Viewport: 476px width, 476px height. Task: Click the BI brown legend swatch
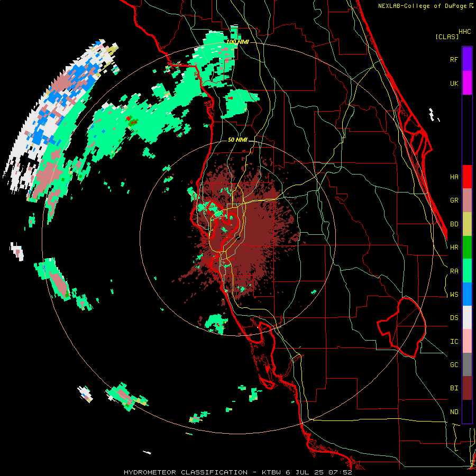[467, 388]
